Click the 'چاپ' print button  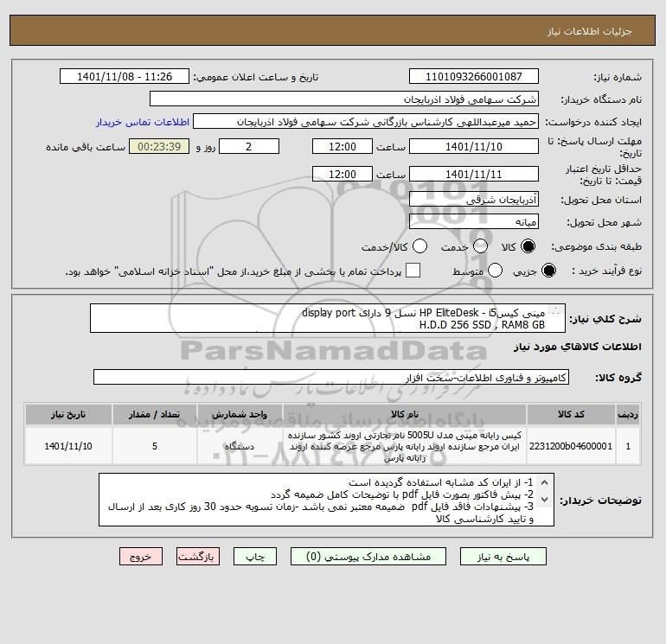[255, 556]
